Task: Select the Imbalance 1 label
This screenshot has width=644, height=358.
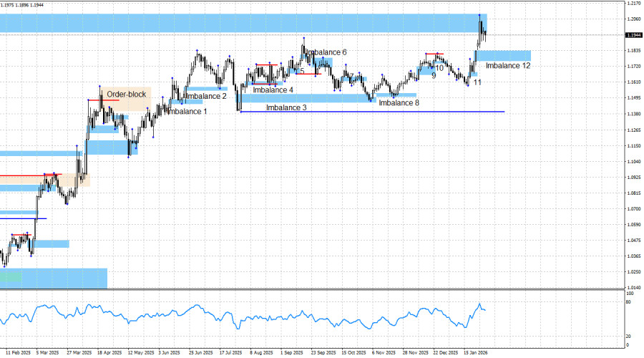Action: (187, 112)
